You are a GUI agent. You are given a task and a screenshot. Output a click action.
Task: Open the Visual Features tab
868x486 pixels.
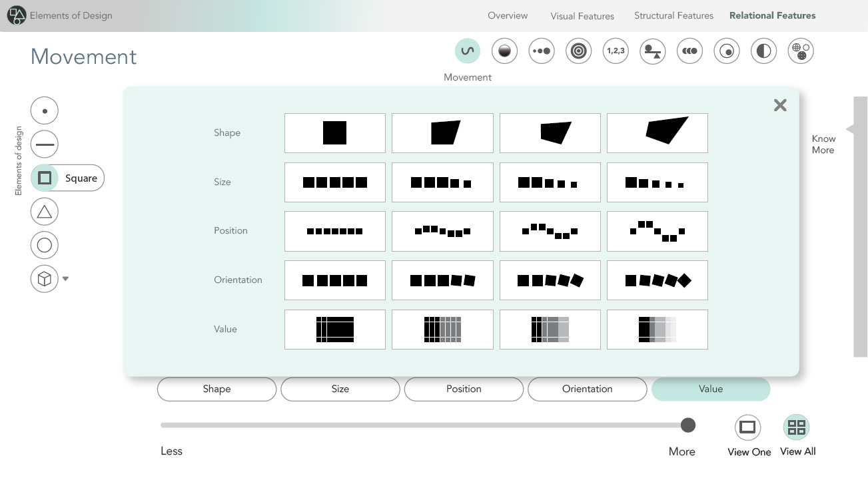coord(582,16)
